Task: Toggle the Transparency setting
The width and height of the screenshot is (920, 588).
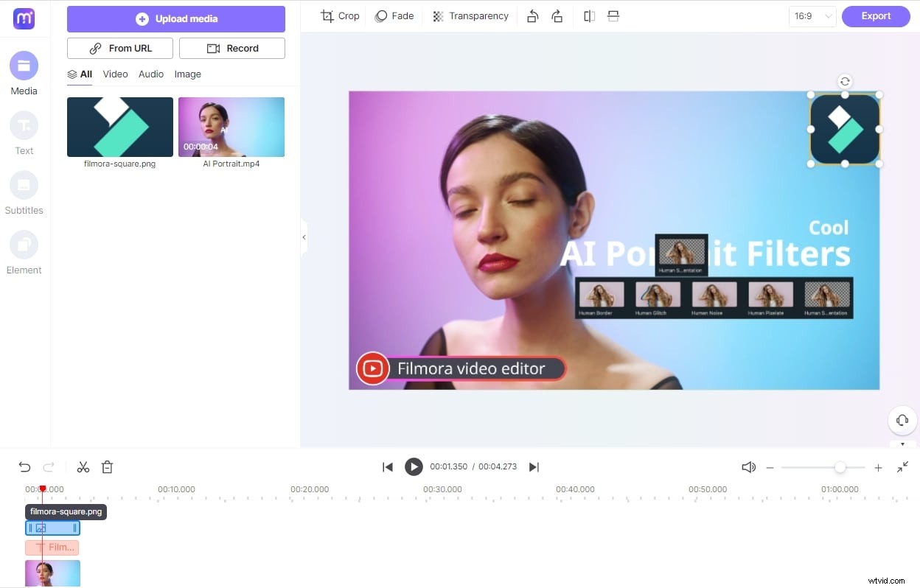Action: [x=470, y=15]
